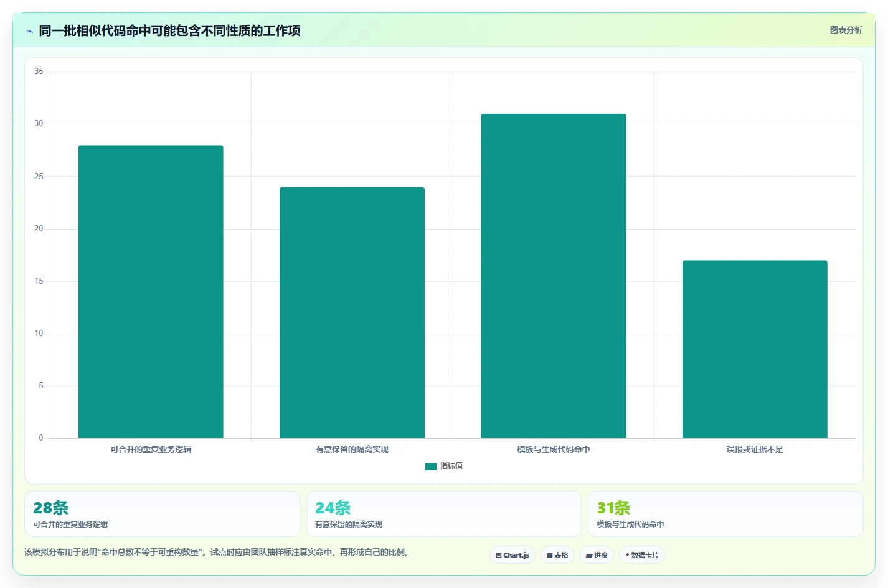Select the 可合并的重复业务逻辑 bar in the chart
Screen dimensions: 888x588
tap(151, 291)
